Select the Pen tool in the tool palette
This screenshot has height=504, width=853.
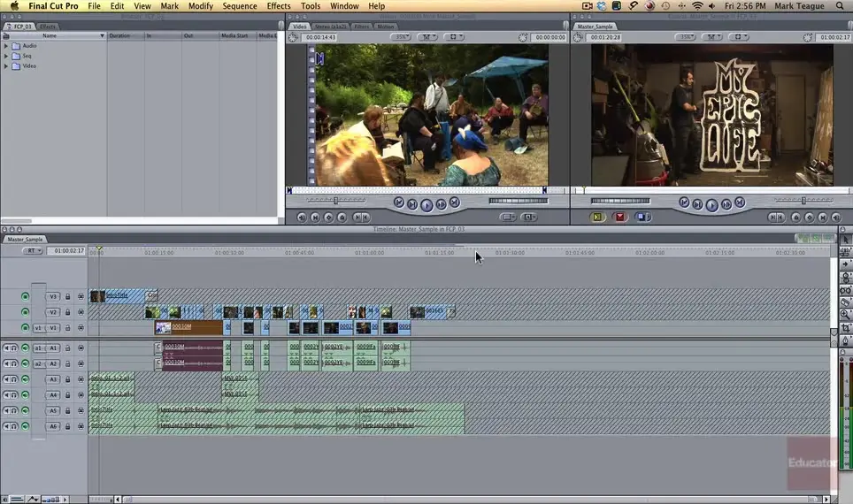click(x=845, y=340)
